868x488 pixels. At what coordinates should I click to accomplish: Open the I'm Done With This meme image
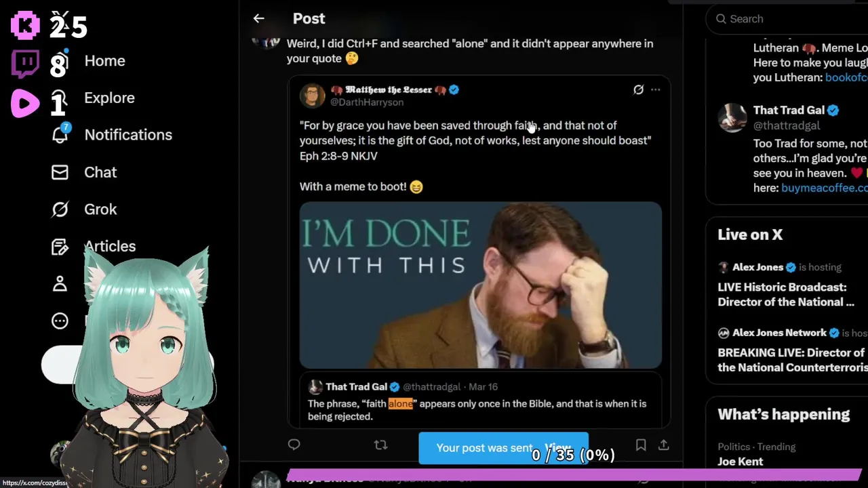click(481, 285)
